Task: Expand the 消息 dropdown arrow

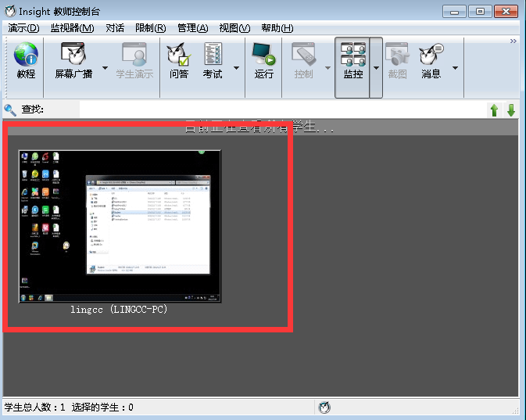Action: point(455,67)
